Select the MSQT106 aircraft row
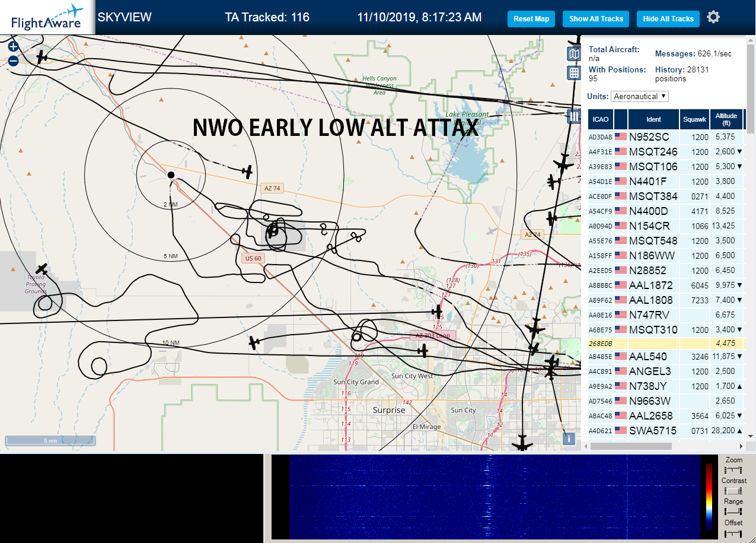Screen dimensions: 756x543 666,166
